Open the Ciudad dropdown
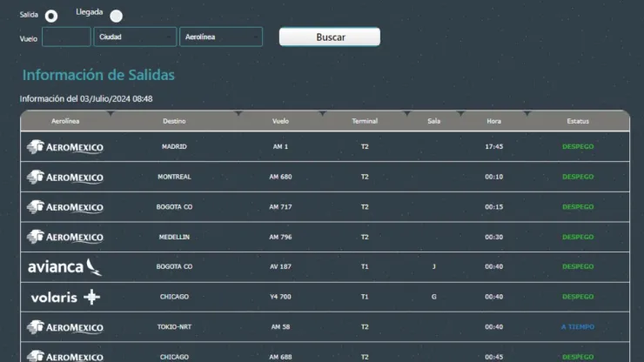Screen dimensions: 644x362 [x=135, y=37]
